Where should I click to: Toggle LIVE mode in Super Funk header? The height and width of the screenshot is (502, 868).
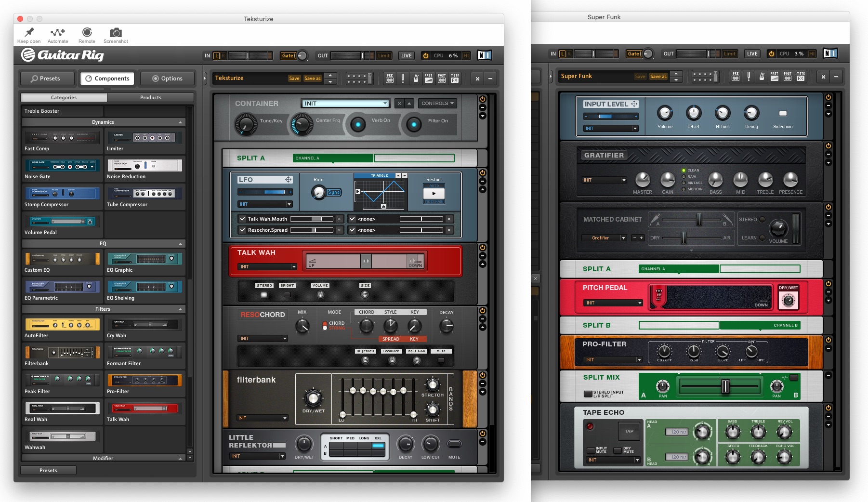[x=752, y=53]
